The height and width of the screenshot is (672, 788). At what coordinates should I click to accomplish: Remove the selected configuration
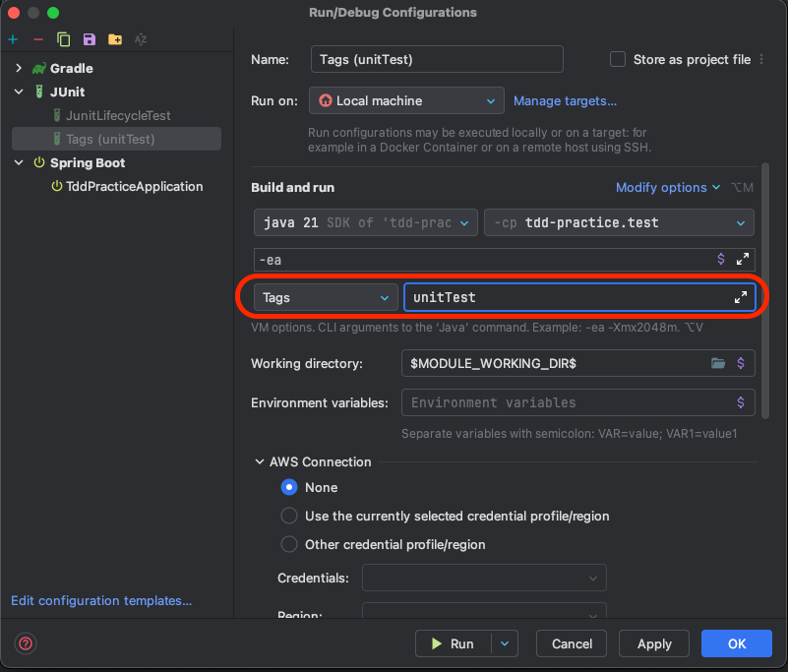[38, 39]
